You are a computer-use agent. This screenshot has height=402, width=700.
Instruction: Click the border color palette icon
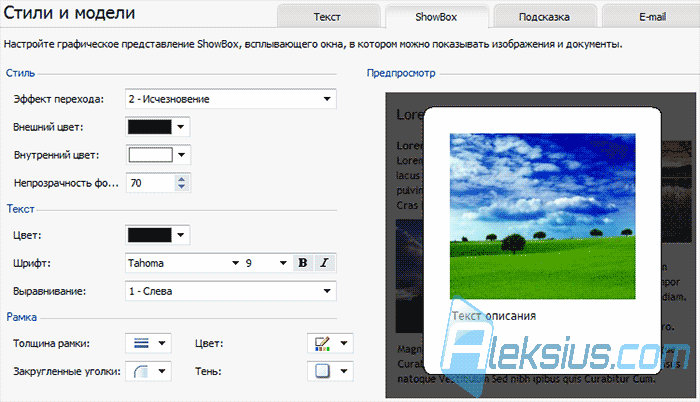(x=322, y=343)
